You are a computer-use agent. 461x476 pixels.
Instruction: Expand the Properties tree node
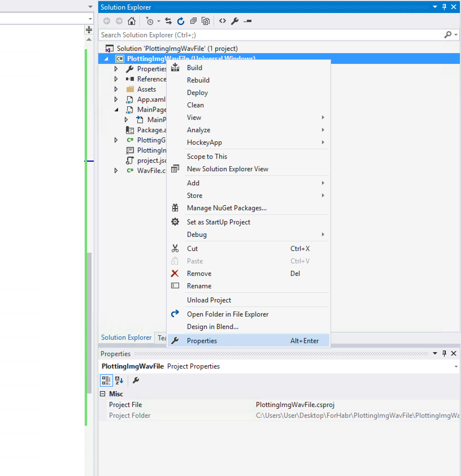116,69
